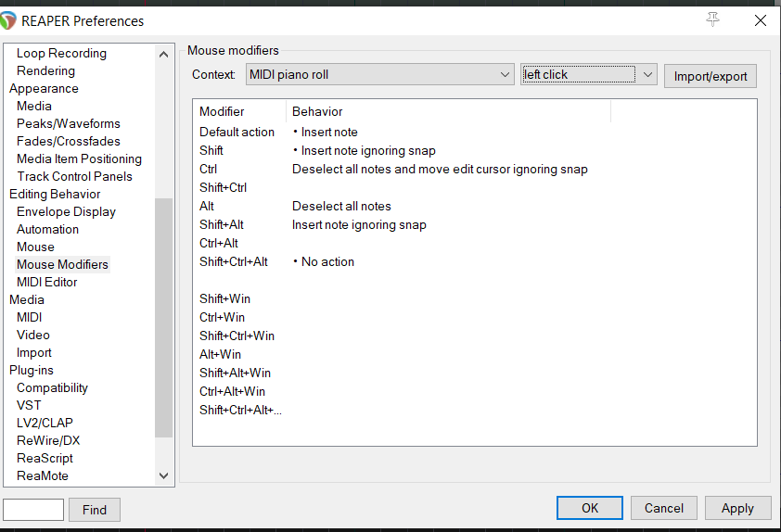
Task: Open Import settings page
Action: click(x=34, y=353)
